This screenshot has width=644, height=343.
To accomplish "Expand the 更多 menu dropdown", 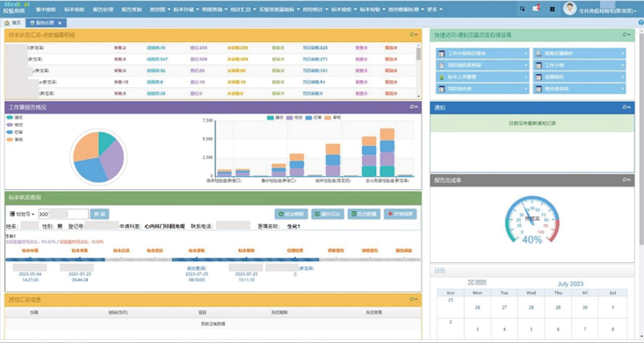I will [x=435, y=9].
